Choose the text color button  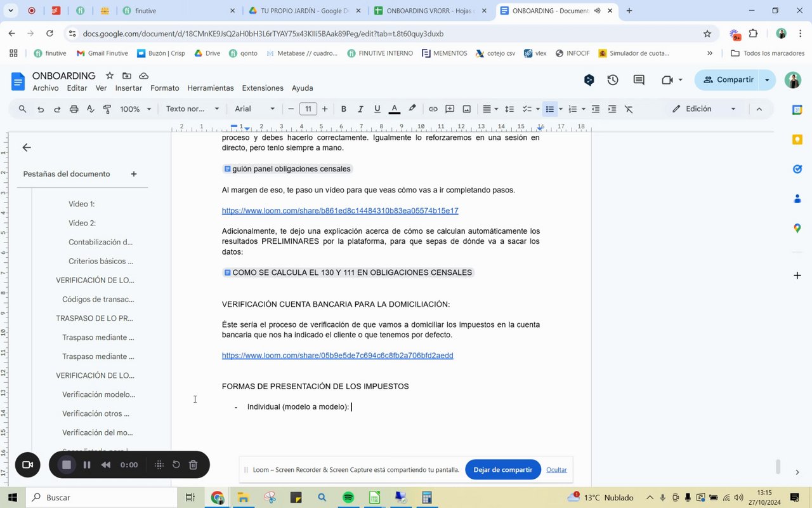pos(395,109)
